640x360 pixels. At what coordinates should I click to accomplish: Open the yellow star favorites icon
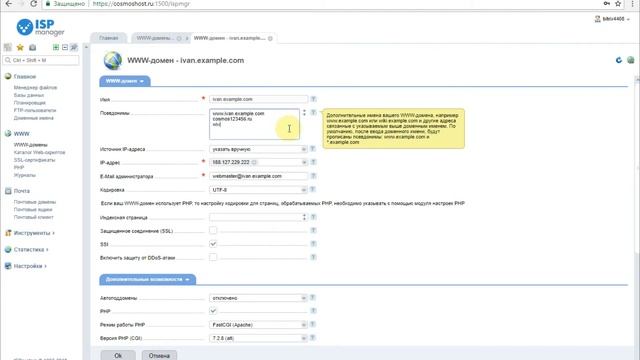coord(20,47)
